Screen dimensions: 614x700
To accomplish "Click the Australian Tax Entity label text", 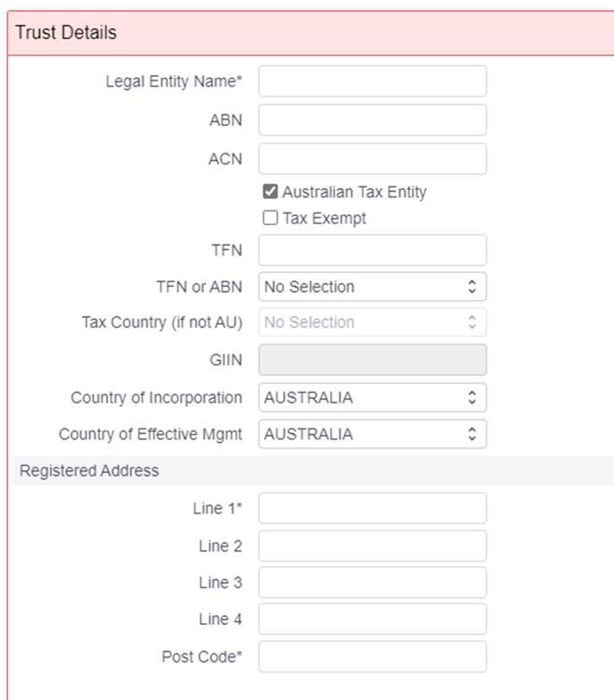I will [x=354, y=192].
